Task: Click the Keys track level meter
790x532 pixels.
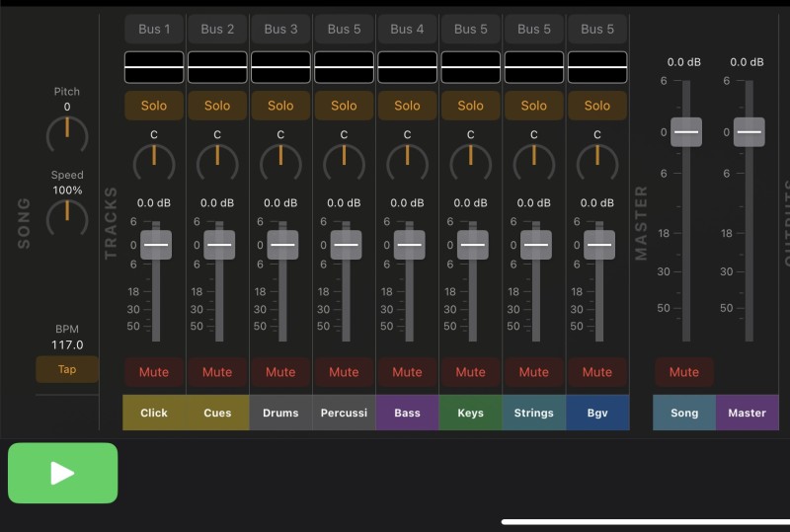Action: point(470,67)
